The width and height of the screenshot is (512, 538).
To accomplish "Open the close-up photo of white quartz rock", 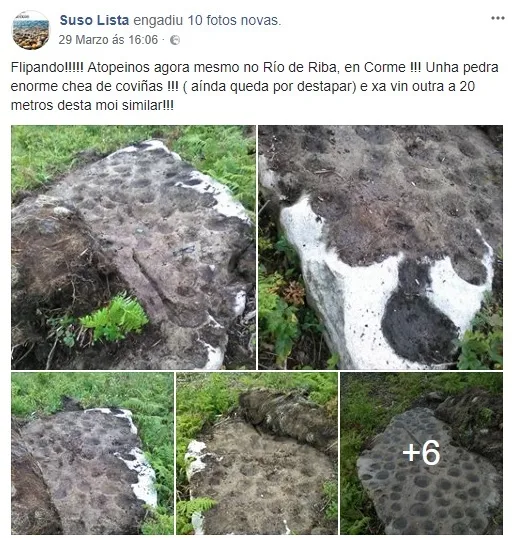I will pos(381,247).
